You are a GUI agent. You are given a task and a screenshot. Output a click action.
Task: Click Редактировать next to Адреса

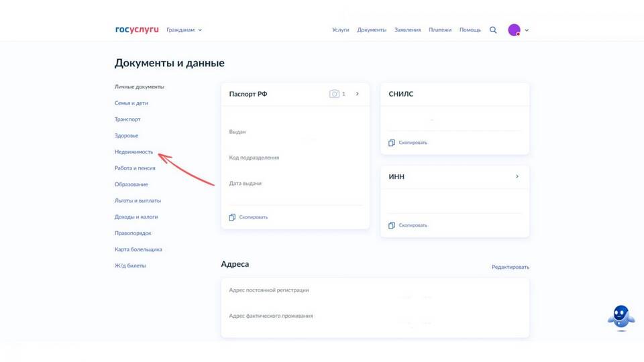(510, 267)
